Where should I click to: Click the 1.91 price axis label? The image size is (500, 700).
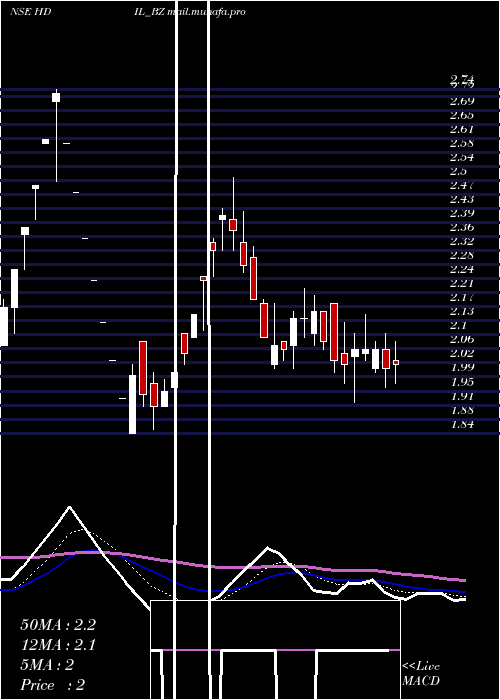(462, 396)
